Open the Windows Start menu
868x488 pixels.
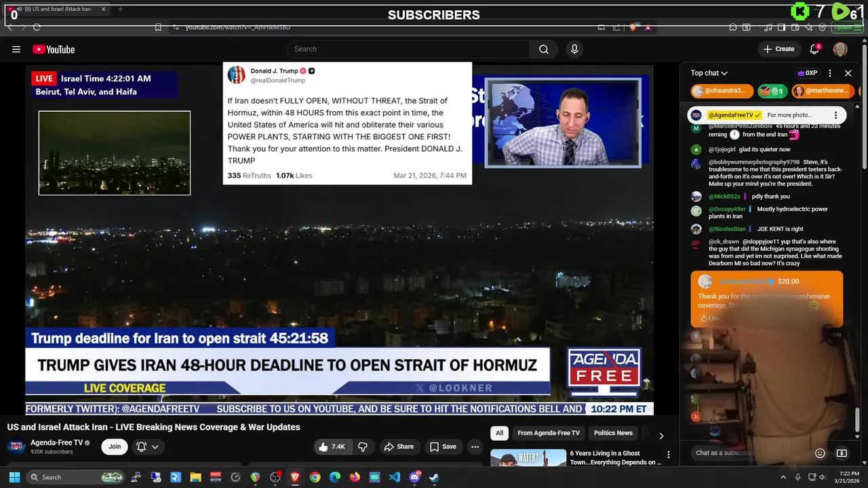pos(14,477)
